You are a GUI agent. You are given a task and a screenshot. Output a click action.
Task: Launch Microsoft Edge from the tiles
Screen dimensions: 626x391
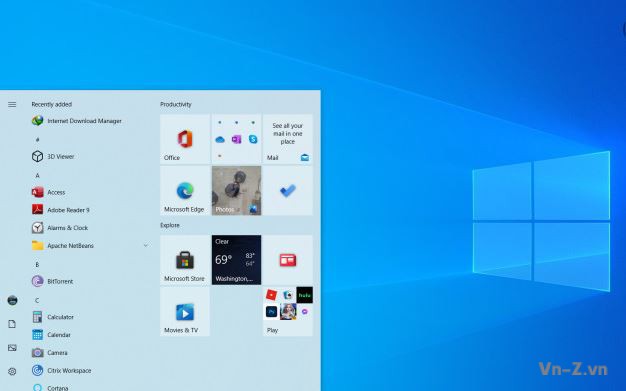click(185, 191)
